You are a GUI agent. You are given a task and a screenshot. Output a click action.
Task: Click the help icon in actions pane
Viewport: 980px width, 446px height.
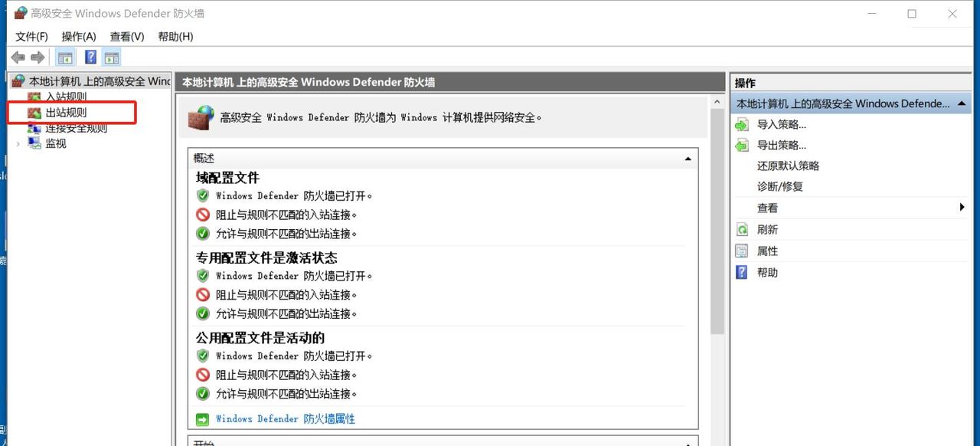click(x=741, y=272)
